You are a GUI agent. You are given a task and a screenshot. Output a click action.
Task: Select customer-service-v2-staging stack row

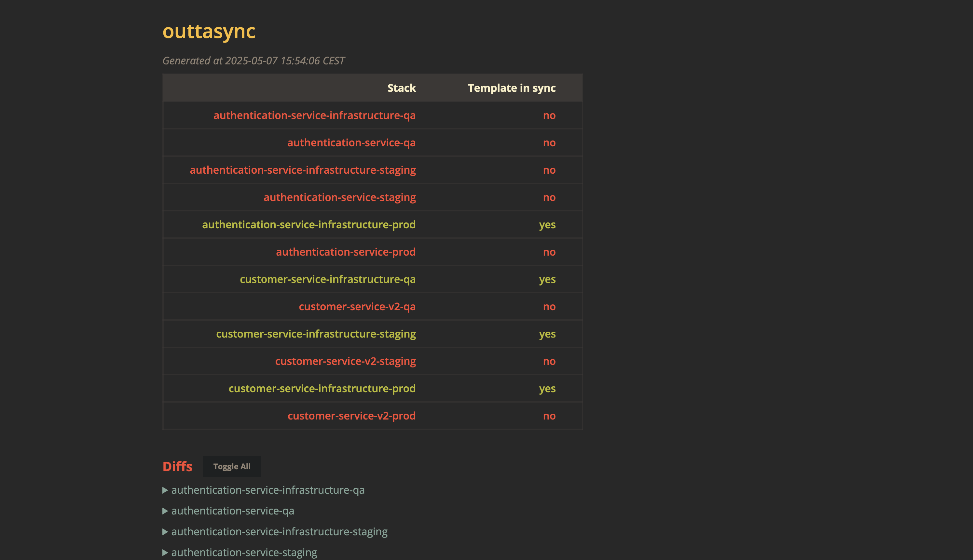[x=345, y=361]
